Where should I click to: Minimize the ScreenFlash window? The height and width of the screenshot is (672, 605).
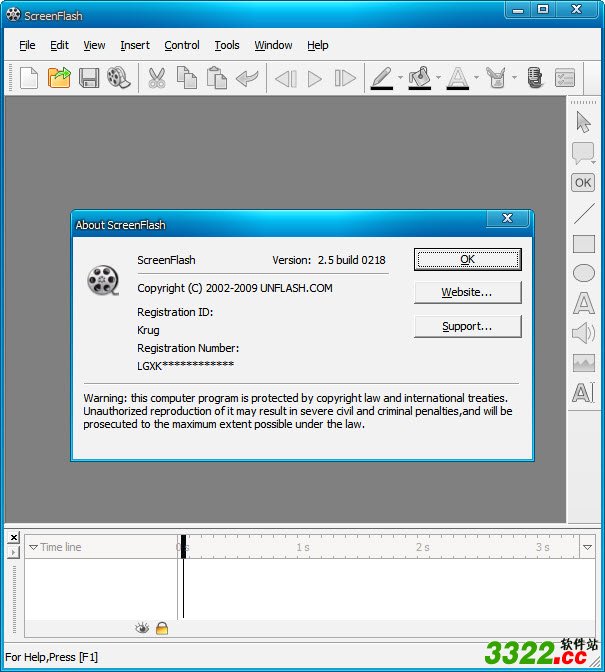pyautogui.click(x=518, y=9)
